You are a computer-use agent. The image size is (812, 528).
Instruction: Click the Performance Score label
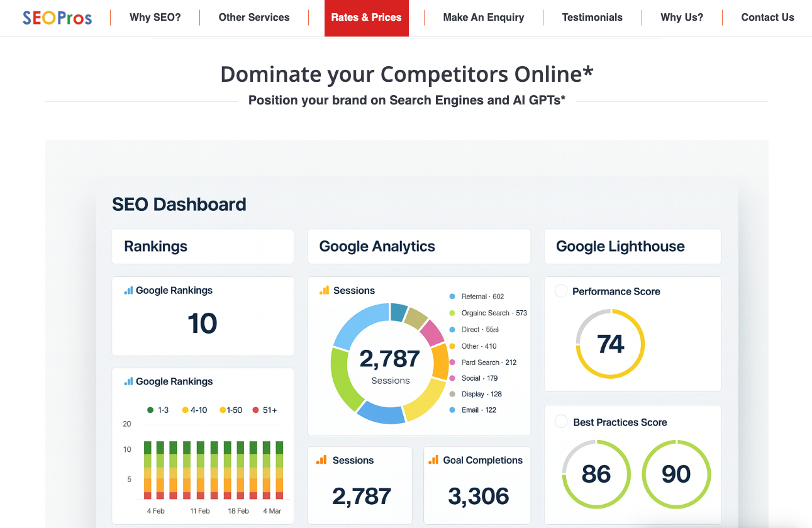coord(616,291)
